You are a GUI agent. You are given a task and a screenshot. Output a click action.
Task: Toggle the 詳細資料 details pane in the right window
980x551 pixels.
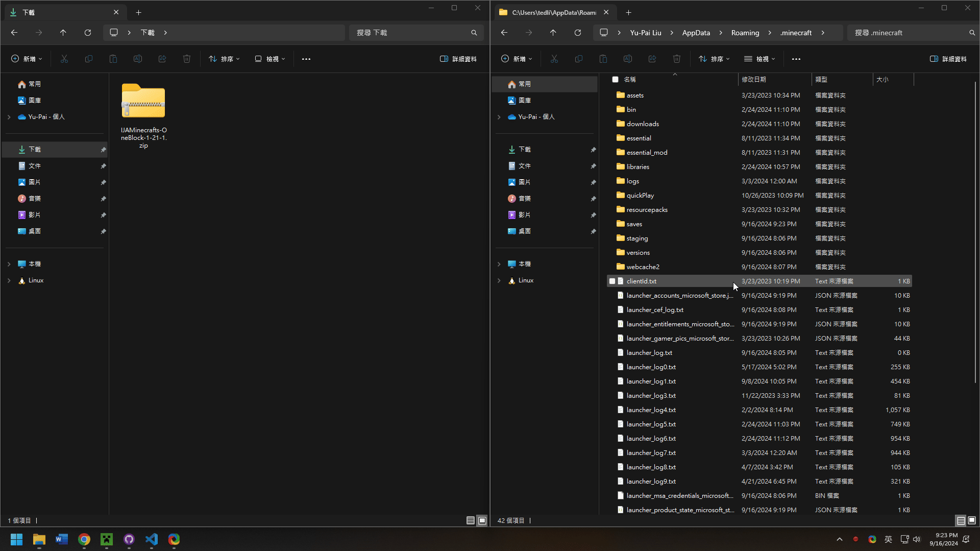click(x=948, y=59)
